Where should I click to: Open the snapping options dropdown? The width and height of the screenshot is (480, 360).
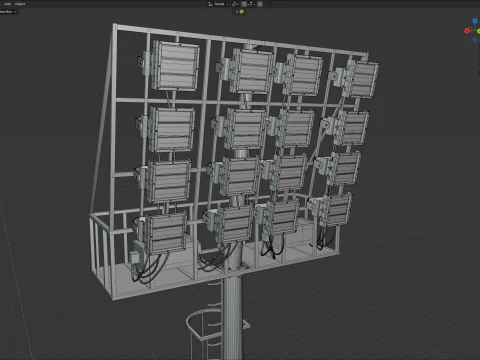point(251,4)
